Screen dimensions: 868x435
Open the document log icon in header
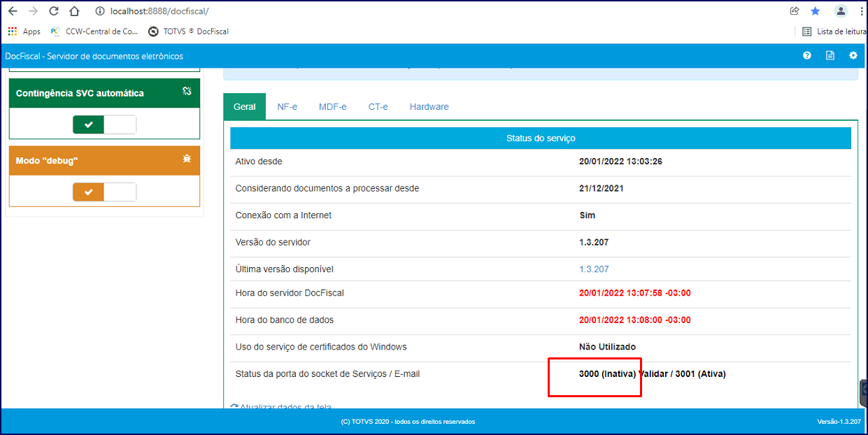point(830,56)
